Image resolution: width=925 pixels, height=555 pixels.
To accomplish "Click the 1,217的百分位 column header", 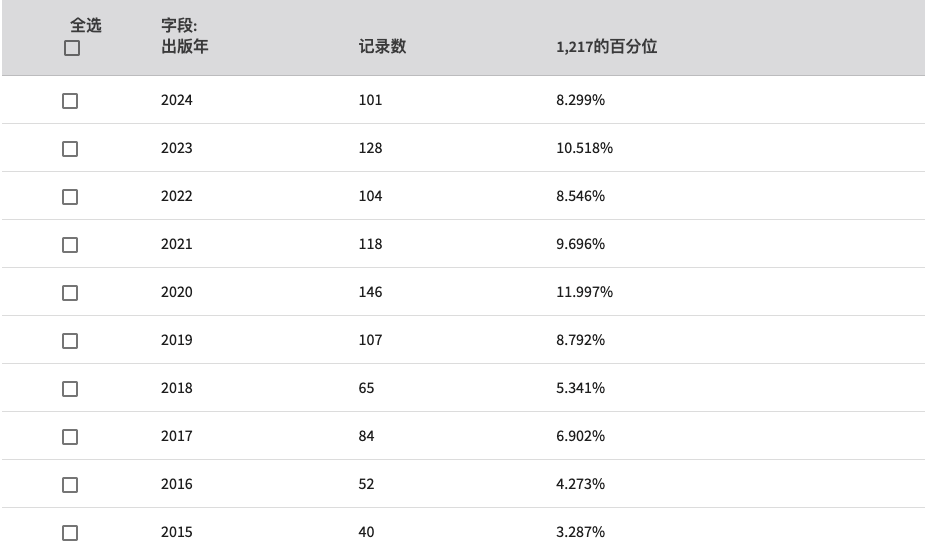I will pos(606,47).
